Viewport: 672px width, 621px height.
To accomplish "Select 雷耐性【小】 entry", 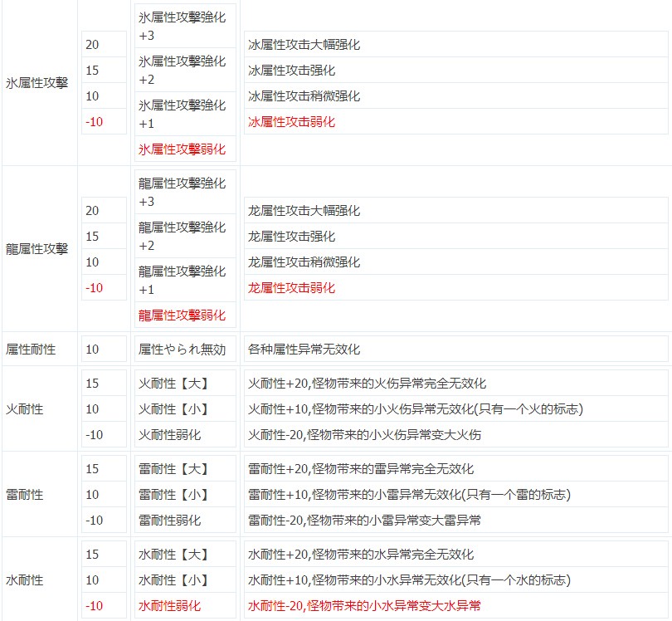I will pos(185,494).
